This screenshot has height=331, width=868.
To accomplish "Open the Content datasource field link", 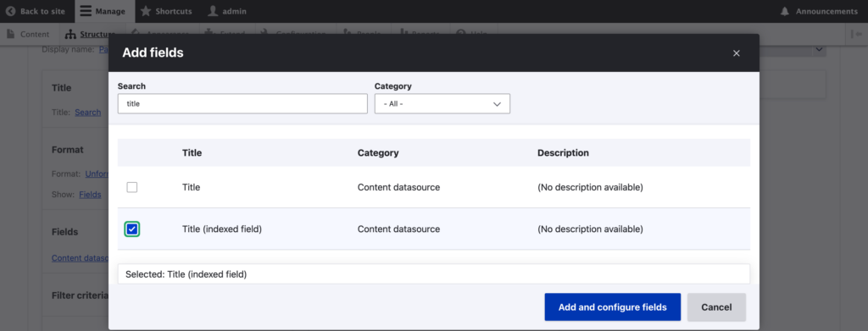I will 81,258.
